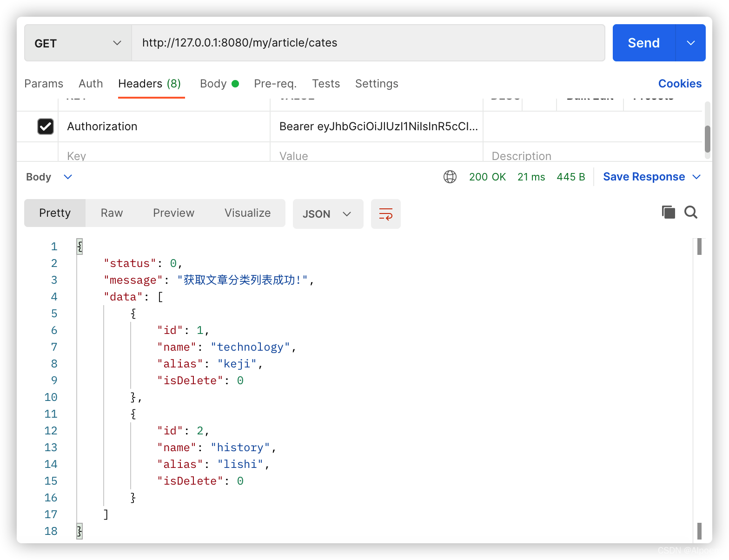This screenshot has width=729, height=560.
Task: Open the Tests tab
Action: [x=326, y=84]
